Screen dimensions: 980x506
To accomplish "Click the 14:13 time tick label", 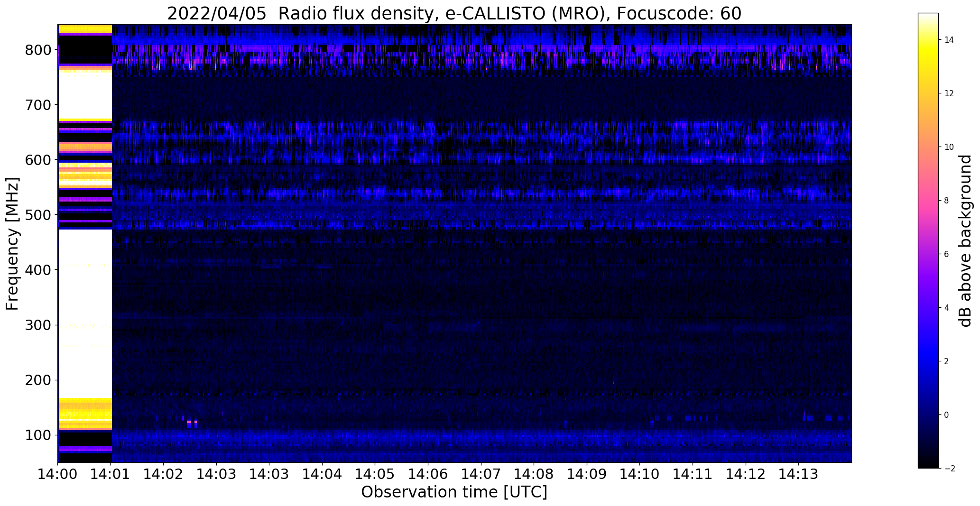I will tap(798, 474).
